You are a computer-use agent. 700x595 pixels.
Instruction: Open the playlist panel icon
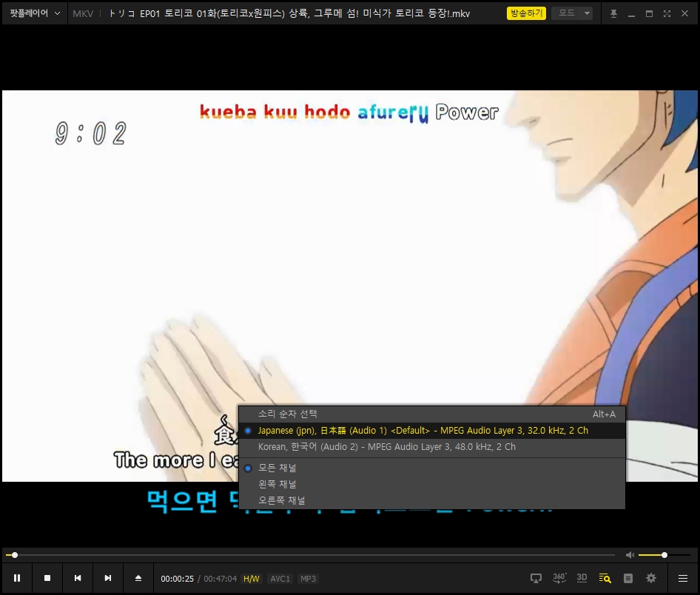[628, 579]
